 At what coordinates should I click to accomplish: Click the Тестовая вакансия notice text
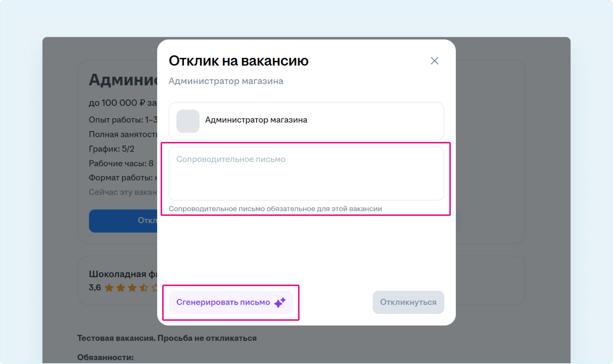pos(167,338)
